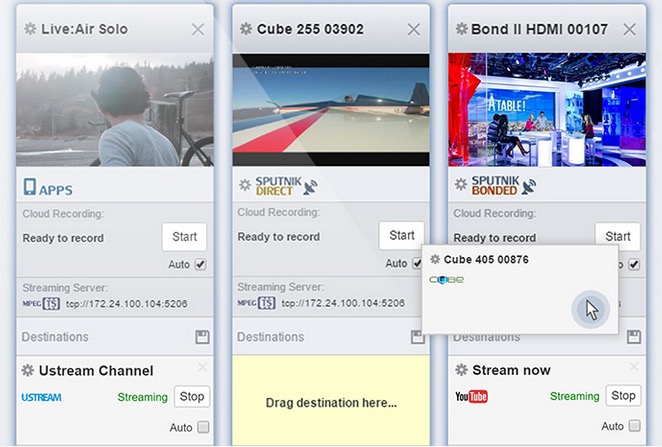662x447 pixels.
Task: Stop the Ustream Channel stream
Action: (191, 396)
